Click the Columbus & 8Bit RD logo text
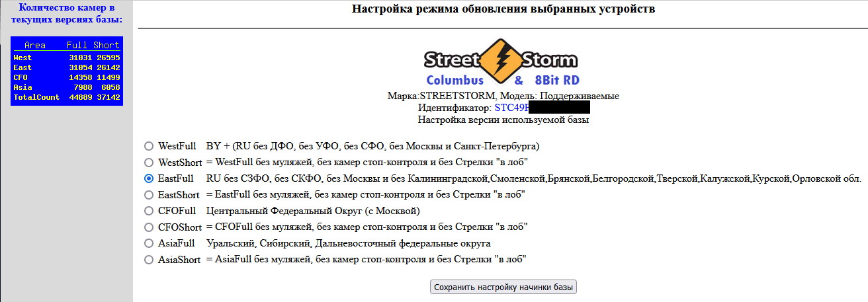The width and height of the screenshot is (868, 302). click(x=503, y=81)
